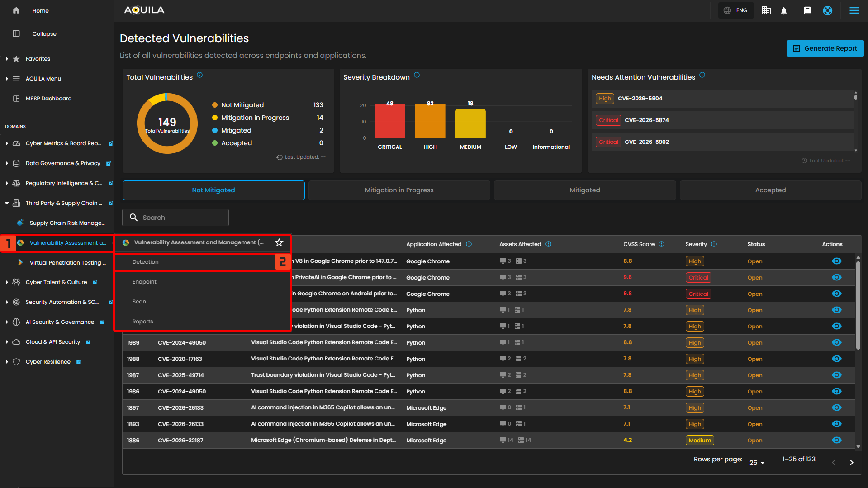The image size is (868, 488).
Task: Open Cyber Resilience external link icon
Action: tap(78, 362)
